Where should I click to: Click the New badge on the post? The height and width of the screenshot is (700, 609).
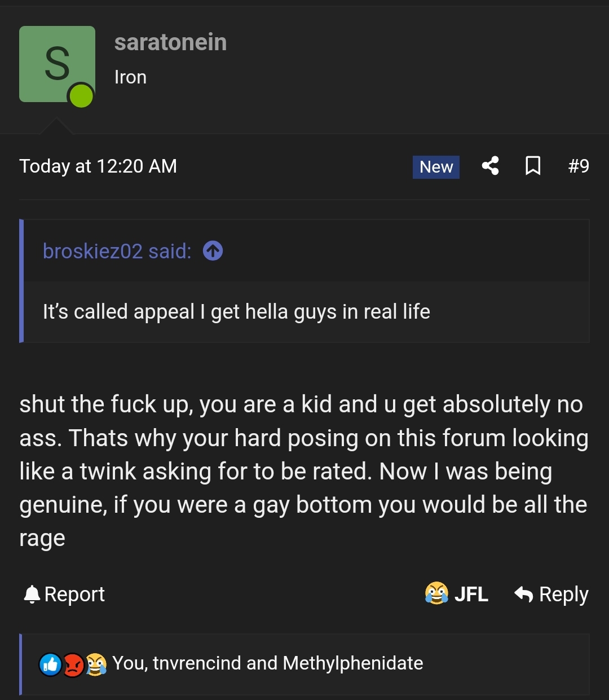(x=435, y=167)
